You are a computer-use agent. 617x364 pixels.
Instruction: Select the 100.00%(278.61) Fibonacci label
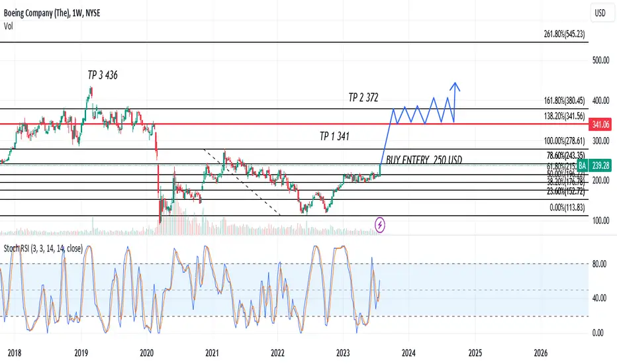[x=564, y=141]
